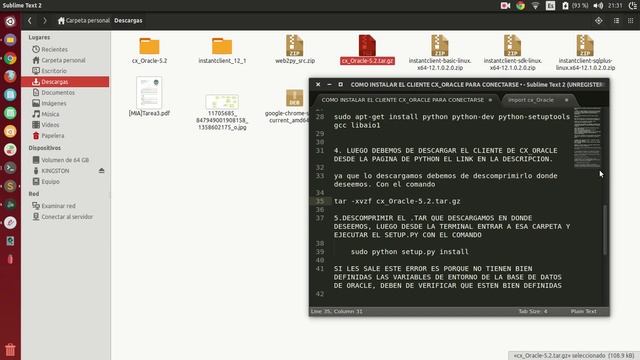Click the sudo python setup.py install line
The image size is (640, 360).
pos(410,252)
